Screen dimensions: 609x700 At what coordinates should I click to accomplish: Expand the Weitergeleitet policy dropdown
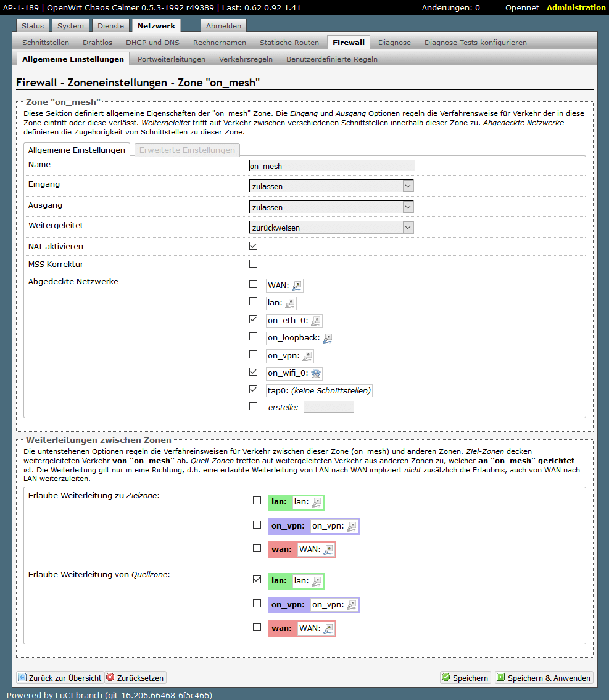[331, 228]
